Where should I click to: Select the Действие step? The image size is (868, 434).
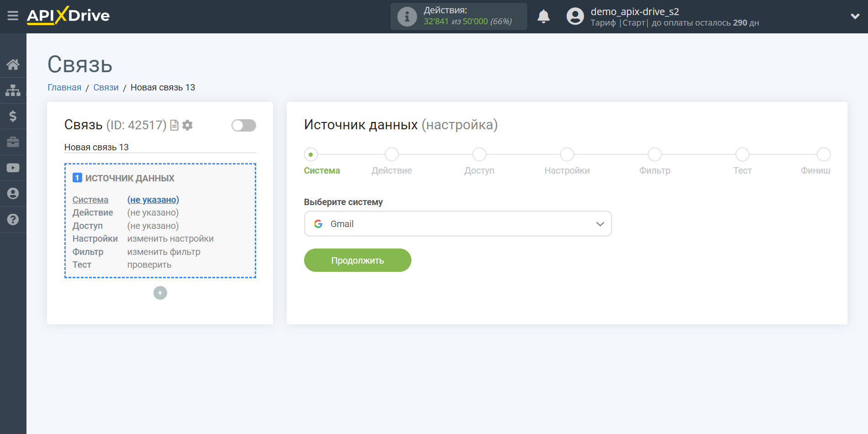point(392,154)
